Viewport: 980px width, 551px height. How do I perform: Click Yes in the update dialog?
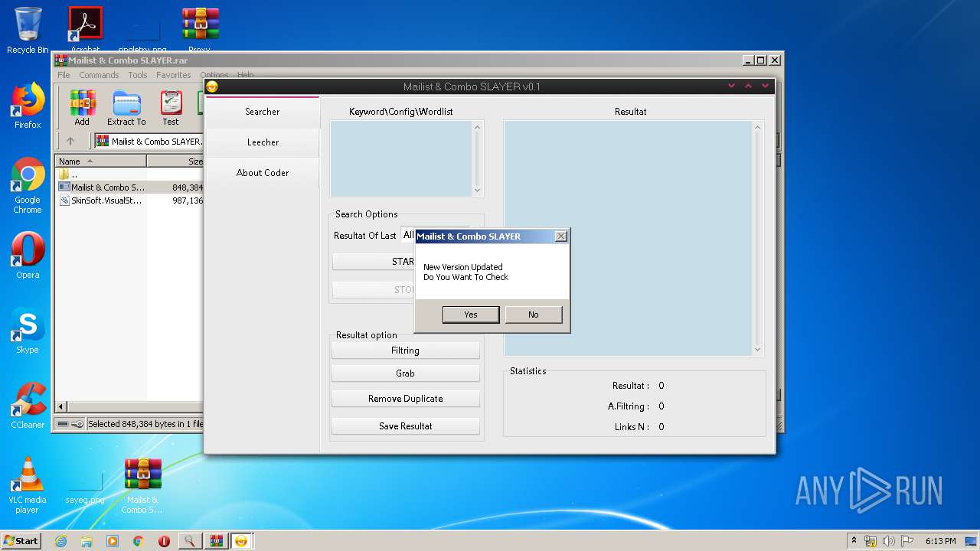click(x=471, y=315)
